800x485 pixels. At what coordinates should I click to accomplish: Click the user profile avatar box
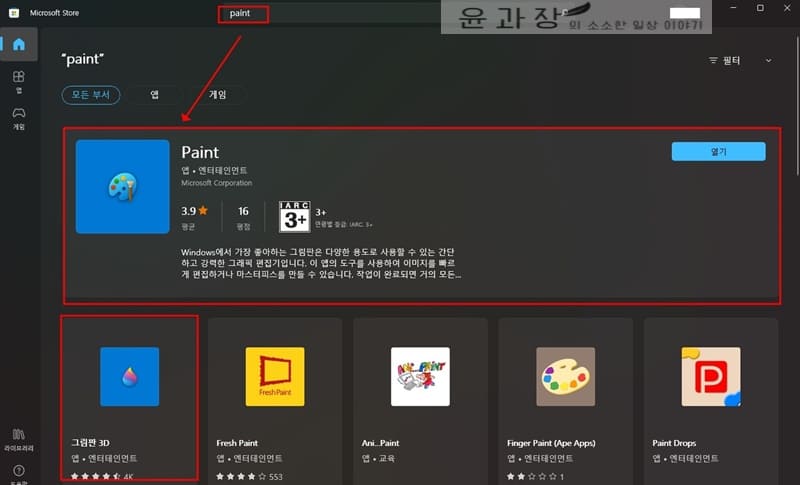(x=685, y=13)
